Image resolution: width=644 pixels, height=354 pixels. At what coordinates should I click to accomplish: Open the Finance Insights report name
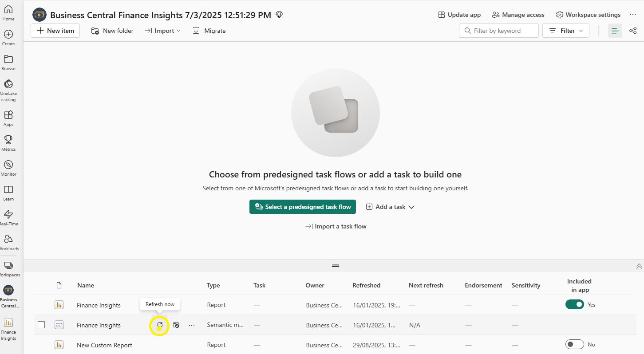(99, 305)
